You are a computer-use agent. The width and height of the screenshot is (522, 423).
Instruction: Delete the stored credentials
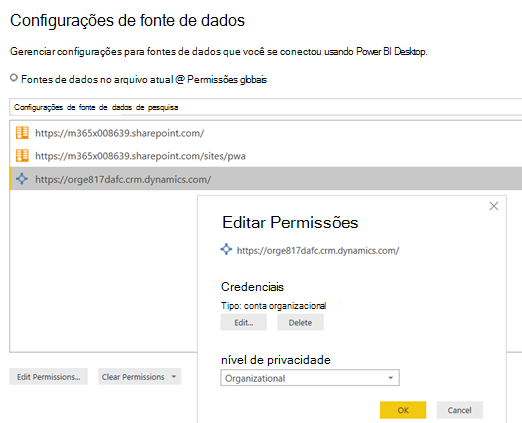300,322
